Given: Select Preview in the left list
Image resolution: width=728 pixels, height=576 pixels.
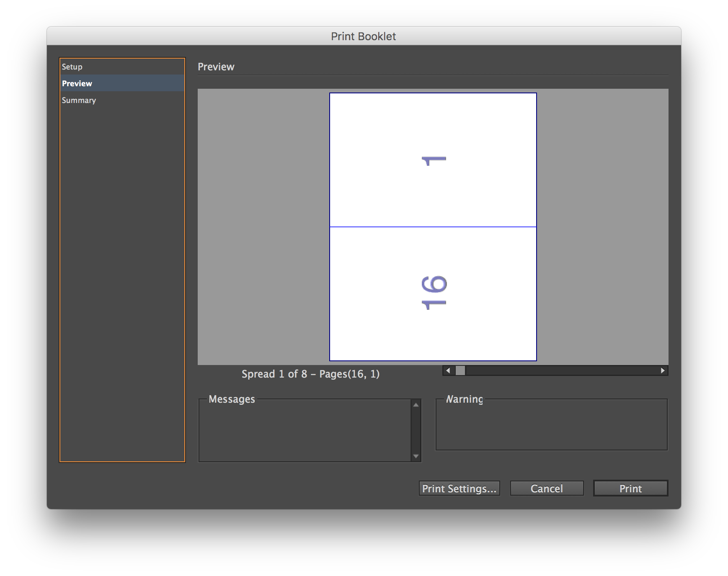Looking at the screenshot, I should tap(77, 84).
